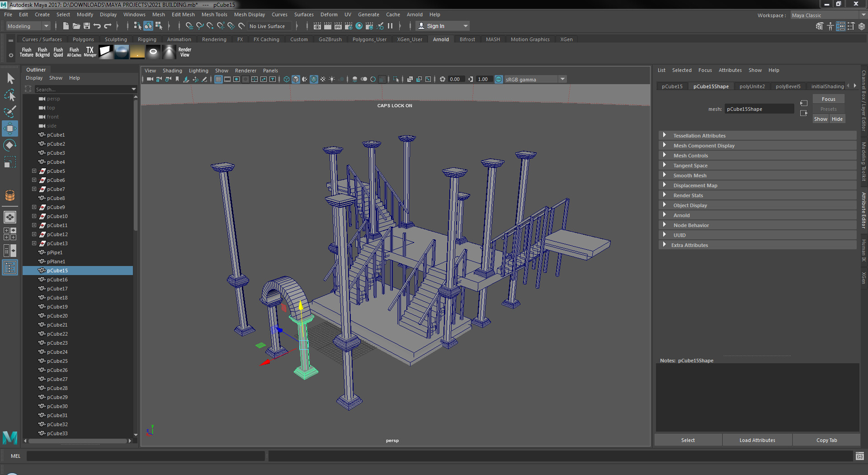This screenshot has width=868, height=475.
Task: Open the Mesh Tools menu
Action: pyautogui.click(x=214, y=14)
